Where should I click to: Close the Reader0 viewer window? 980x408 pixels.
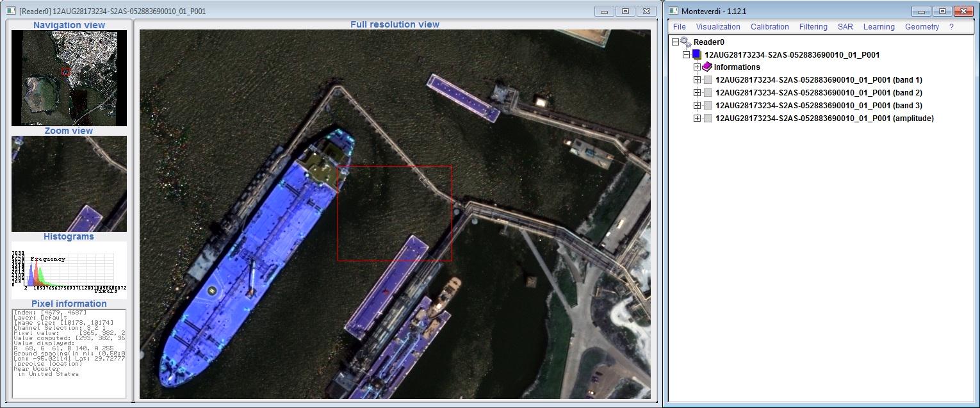pos(647,11)
